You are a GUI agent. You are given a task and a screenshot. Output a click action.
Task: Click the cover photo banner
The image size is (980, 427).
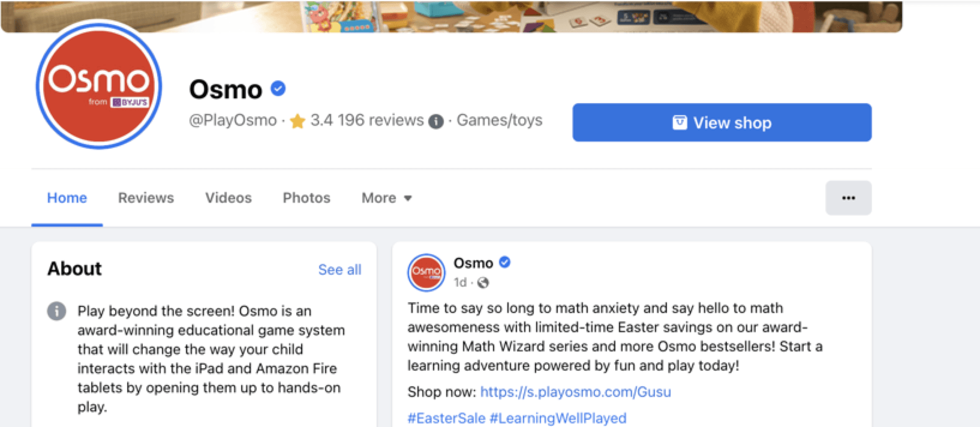452,16
